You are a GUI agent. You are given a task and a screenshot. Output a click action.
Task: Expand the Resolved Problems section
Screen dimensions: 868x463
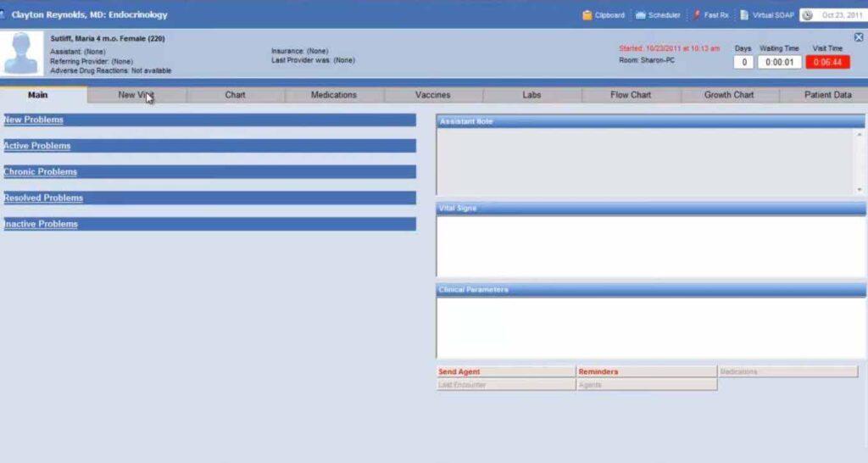210,198
